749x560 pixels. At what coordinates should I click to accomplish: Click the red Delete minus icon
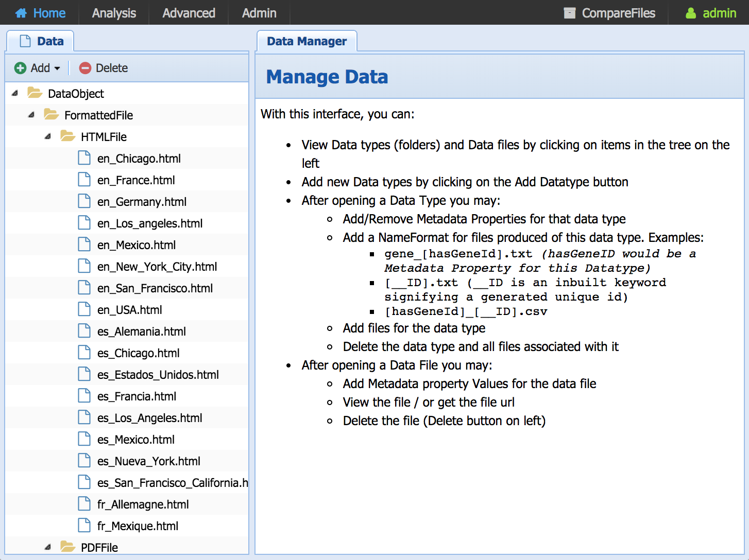[86, 68]
